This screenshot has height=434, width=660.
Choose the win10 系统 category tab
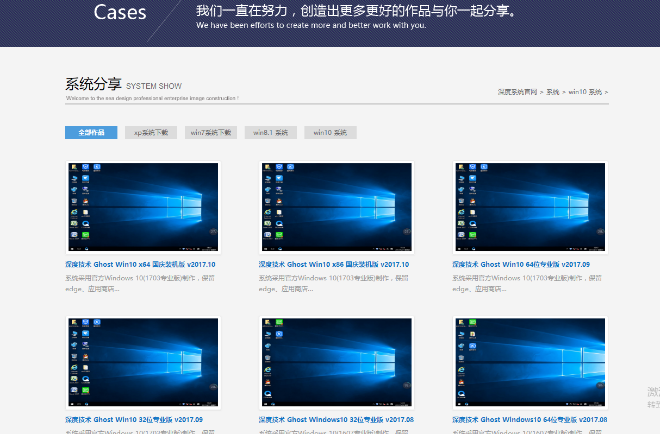(x=330, y=132)
